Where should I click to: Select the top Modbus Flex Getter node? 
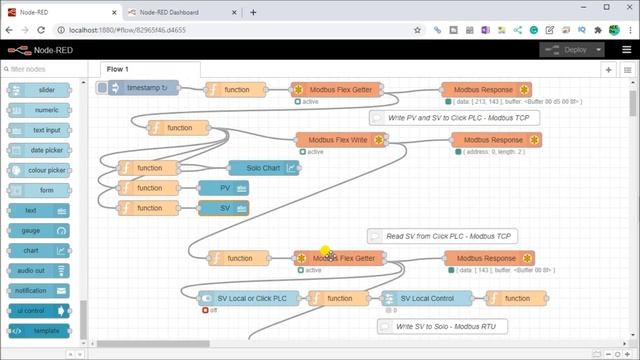click(x=337, y=90)
